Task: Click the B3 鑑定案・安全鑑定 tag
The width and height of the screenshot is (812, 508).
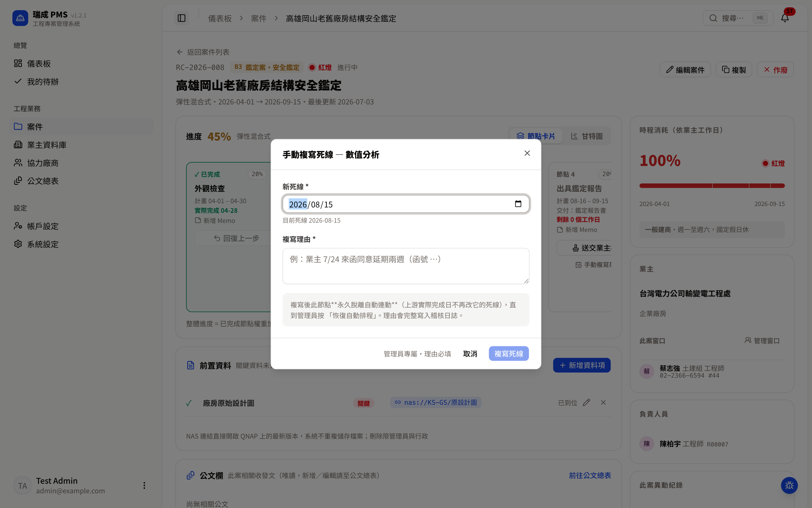Action: coord(267,67)
